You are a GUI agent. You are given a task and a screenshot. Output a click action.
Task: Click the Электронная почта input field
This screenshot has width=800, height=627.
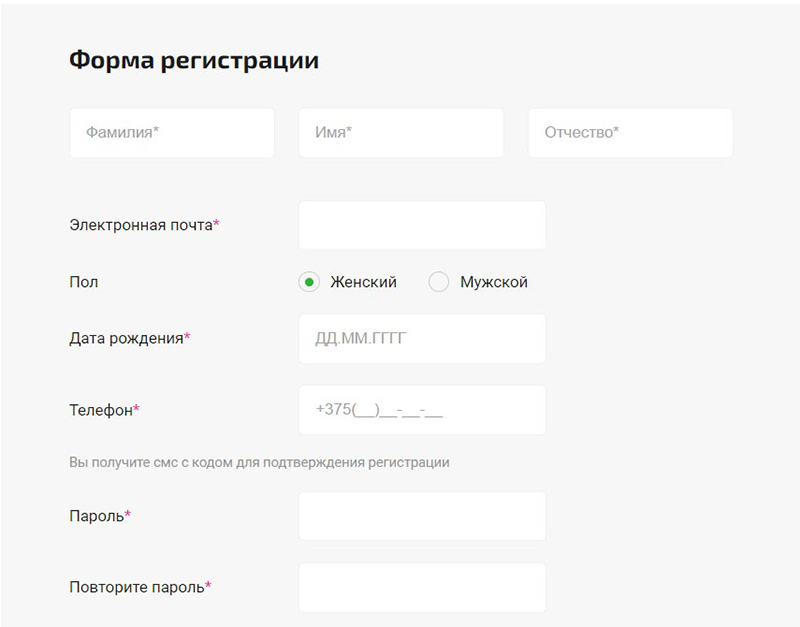tap(422, 225)
